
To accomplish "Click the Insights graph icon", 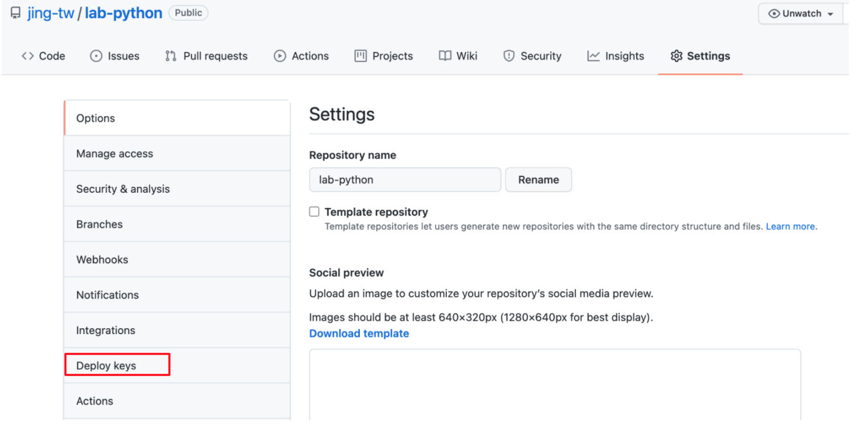I will (593, 56).
